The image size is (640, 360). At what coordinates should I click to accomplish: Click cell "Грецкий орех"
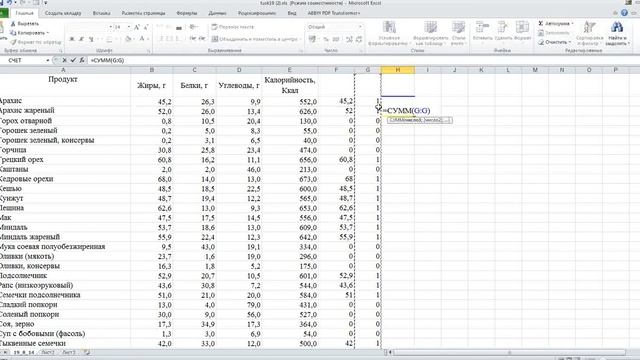65,160
